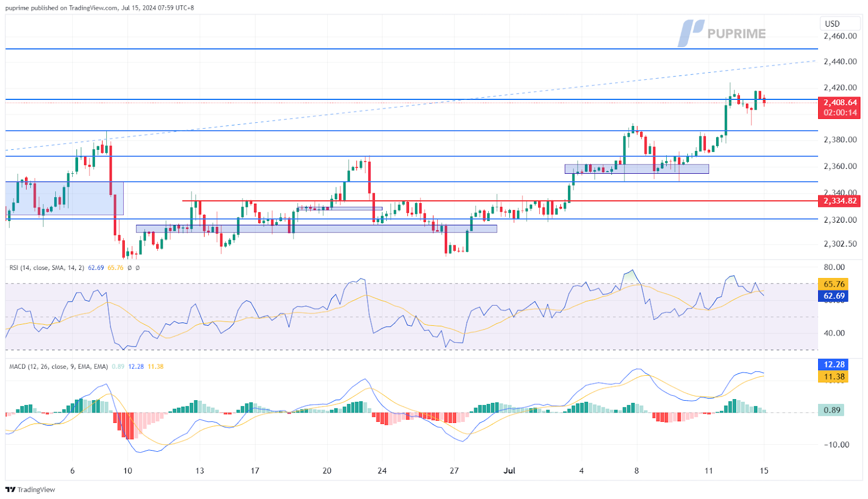The height and width of the screenshot is (499, 868).
Task: Click the 2,380.00 price axis label
Action: pyautogui.click(x=840, y=140)
